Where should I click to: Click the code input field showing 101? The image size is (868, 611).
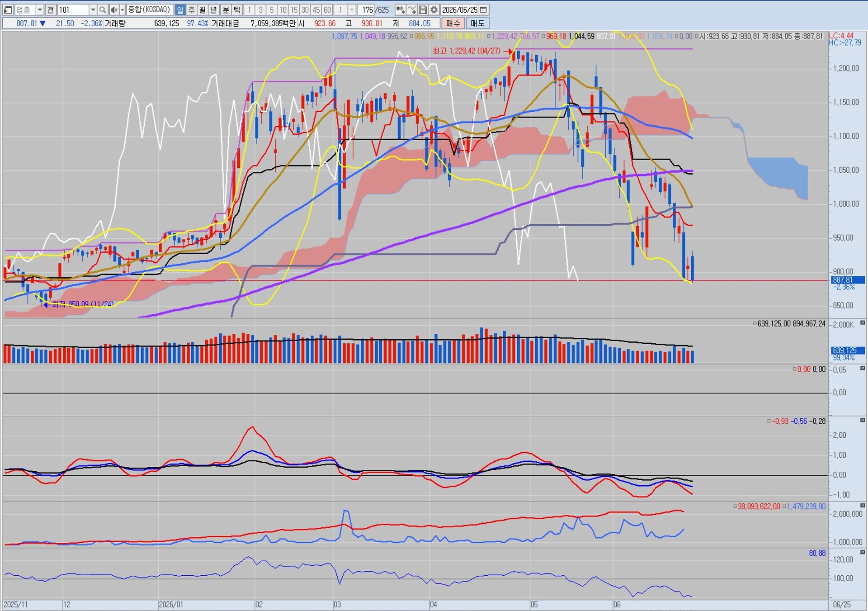(x=73, y=9)
